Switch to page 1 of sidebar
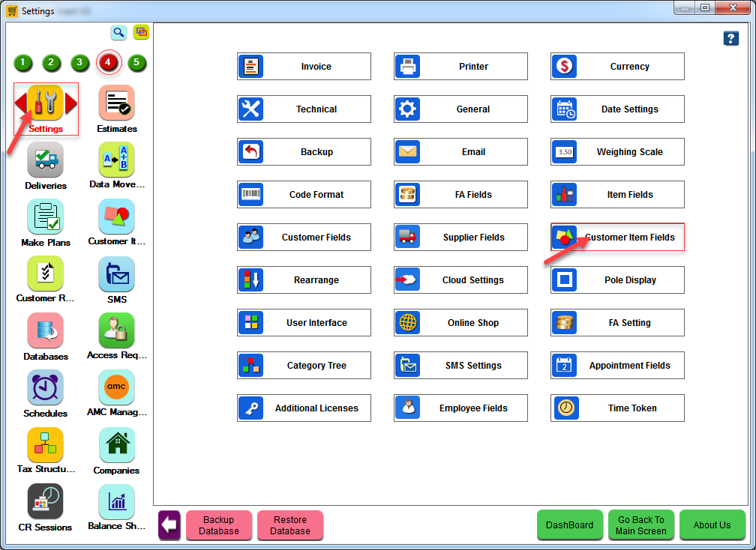Viewport: 756px width, 550px height. tap(23, 62)
